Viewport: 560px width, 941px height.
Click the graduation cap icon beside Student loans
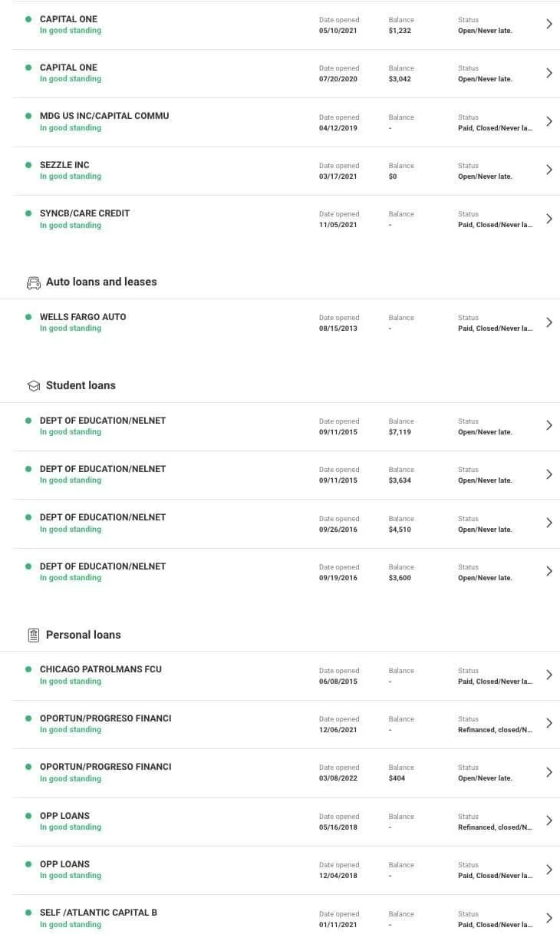point(34,386)
